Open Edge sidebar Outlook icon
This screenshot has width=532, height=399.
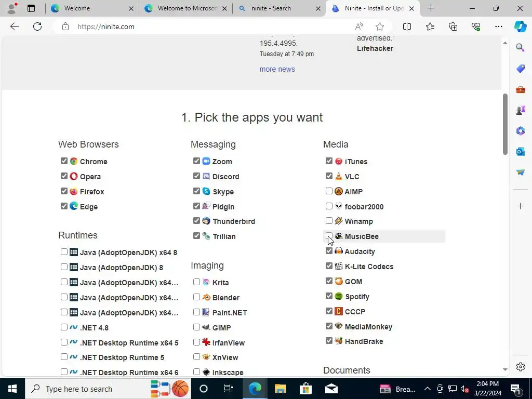coord(520,151)
